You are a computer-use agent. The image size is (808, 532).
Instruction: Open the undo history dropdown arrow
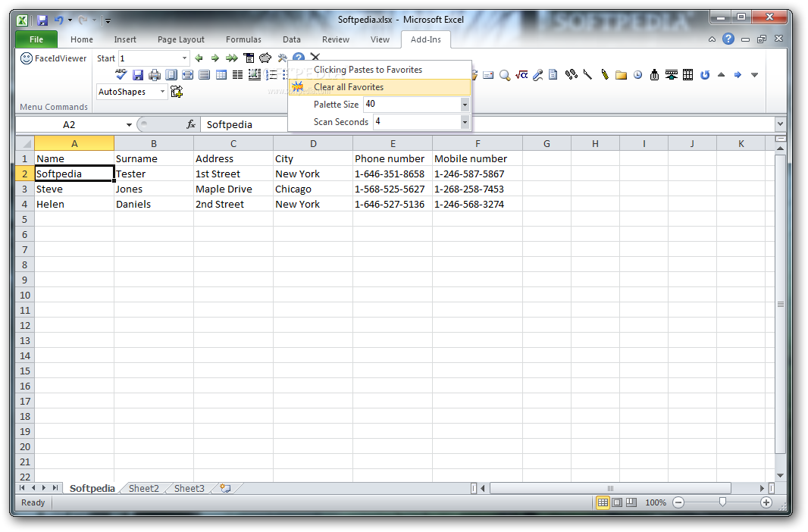pos(70,20)
